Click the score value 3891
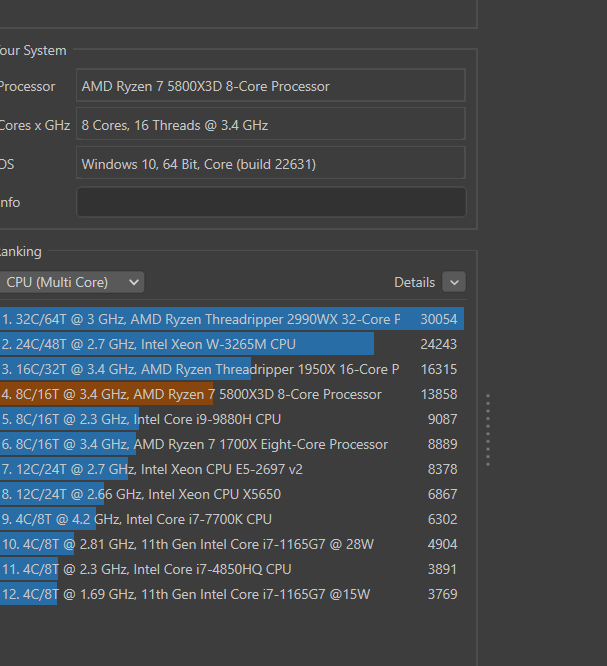 coord(442,570)
